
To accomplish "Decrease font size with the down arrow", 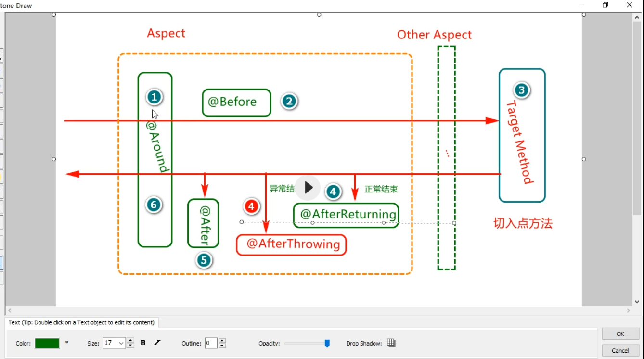I will (x=130, y=346).
